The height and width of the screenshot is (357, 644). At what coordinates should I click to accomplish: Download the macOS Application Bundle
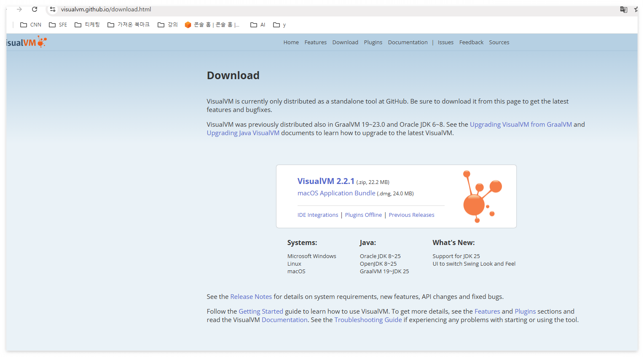tap(336, 193)
